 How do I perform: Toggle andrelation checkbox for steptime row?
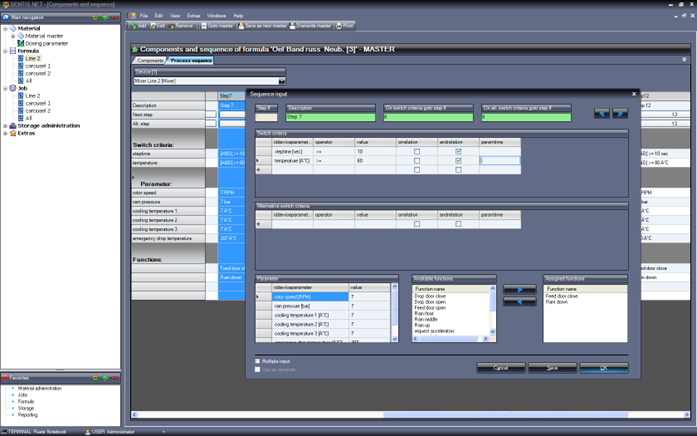click(458, 151)
